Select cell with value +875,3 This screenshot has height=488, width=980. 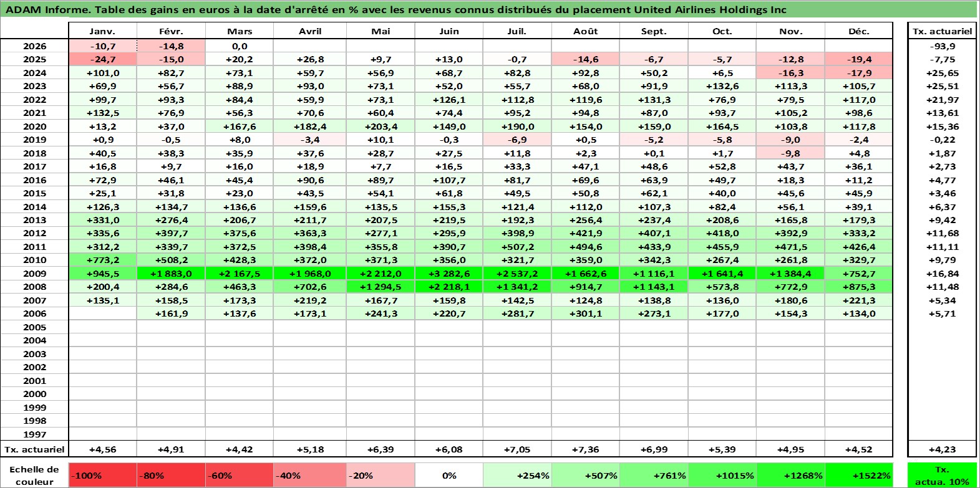pos(859,287)
